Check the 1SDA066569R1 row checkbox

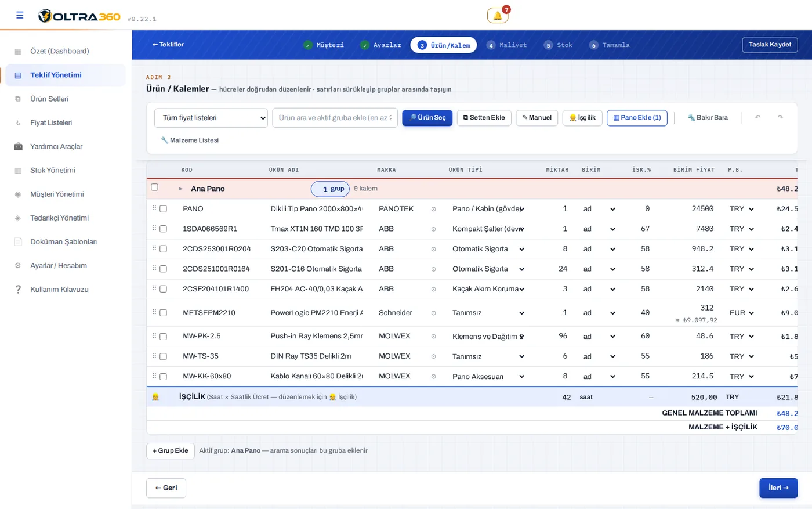(163, 229)
